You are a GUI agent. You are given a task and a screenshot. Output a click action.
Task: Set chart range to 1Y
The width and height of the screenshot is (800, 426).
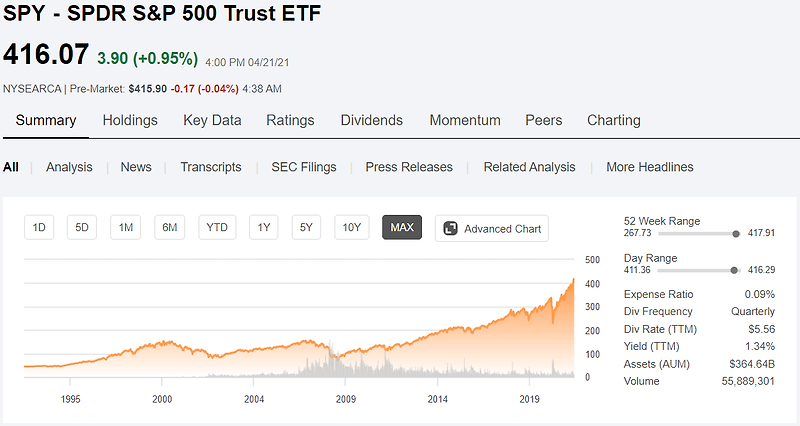click(x=263, y=228)
